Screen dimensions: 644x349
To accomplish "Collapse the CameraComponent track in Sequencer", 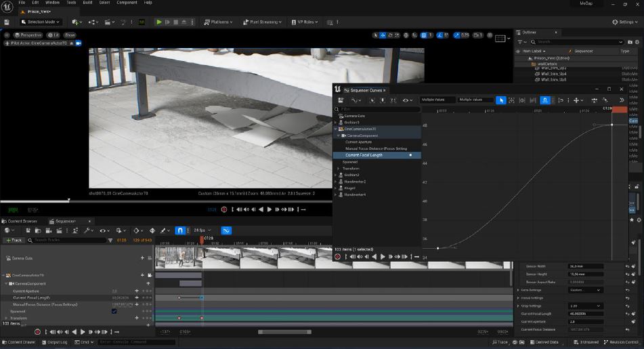I will click(7, 284).
